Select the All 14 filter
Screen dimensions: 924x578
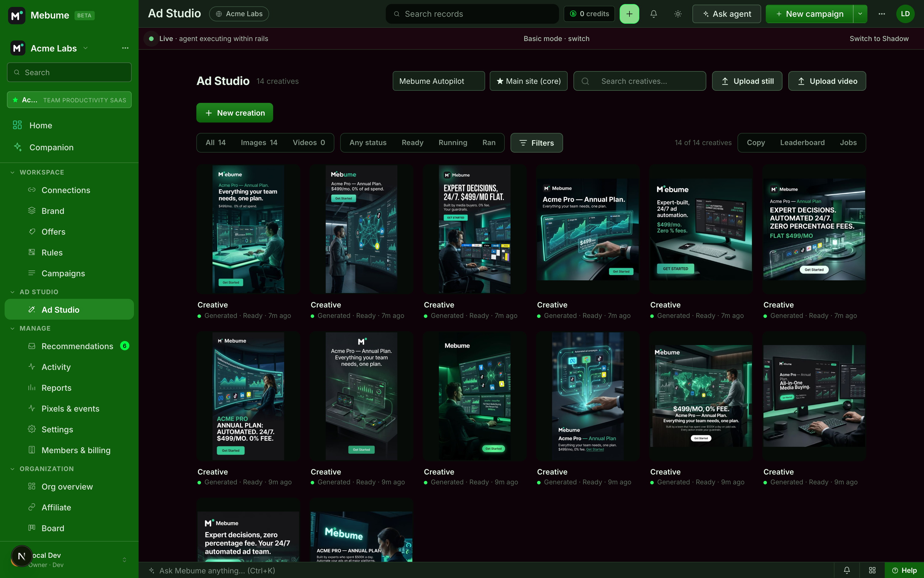tap(216, 142)
